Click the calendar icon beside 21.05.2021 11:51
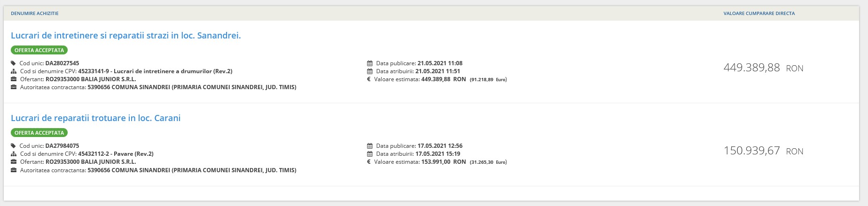 [x=370, y=71]
